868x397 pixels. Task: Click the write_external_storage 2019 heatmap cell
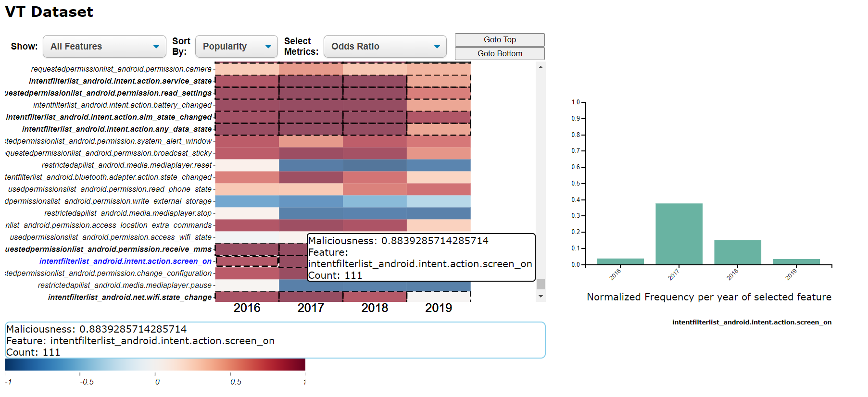click(438, 201)
